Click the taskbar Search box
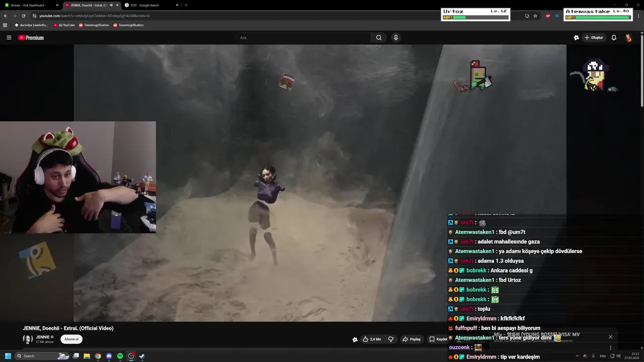 coord(42,356)
